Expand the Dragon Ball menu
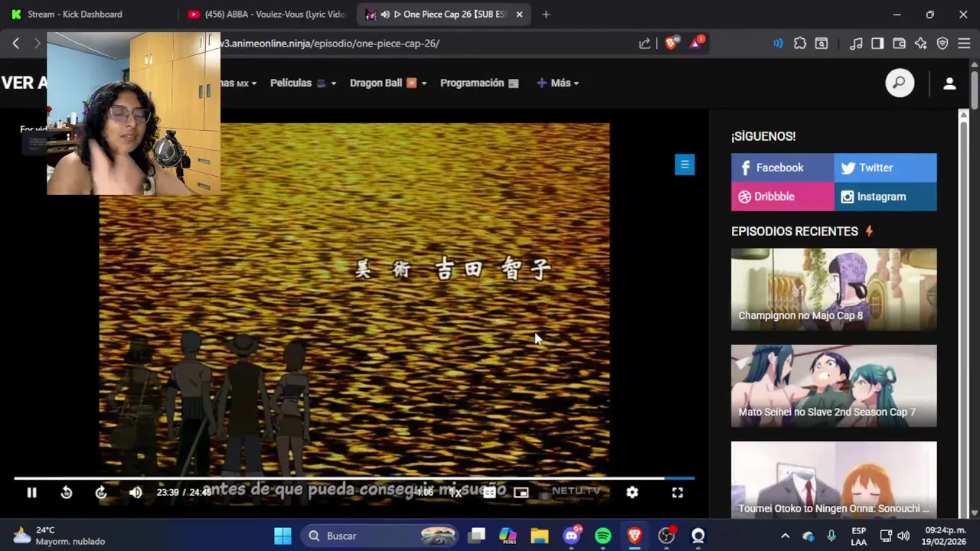The image size is (980, 551). [388, 83]
